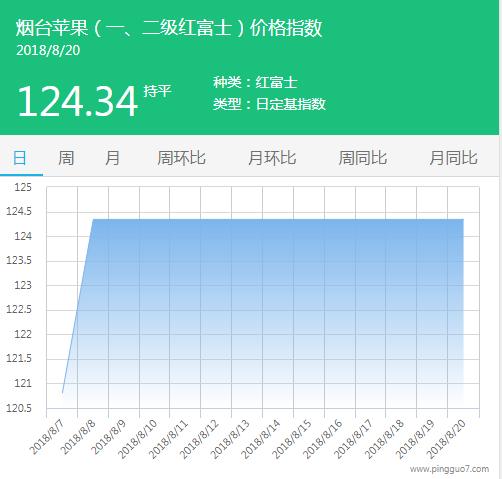The image size is (502, 479).
Task: Select the 日 daily tab
Action: point(19,158)
